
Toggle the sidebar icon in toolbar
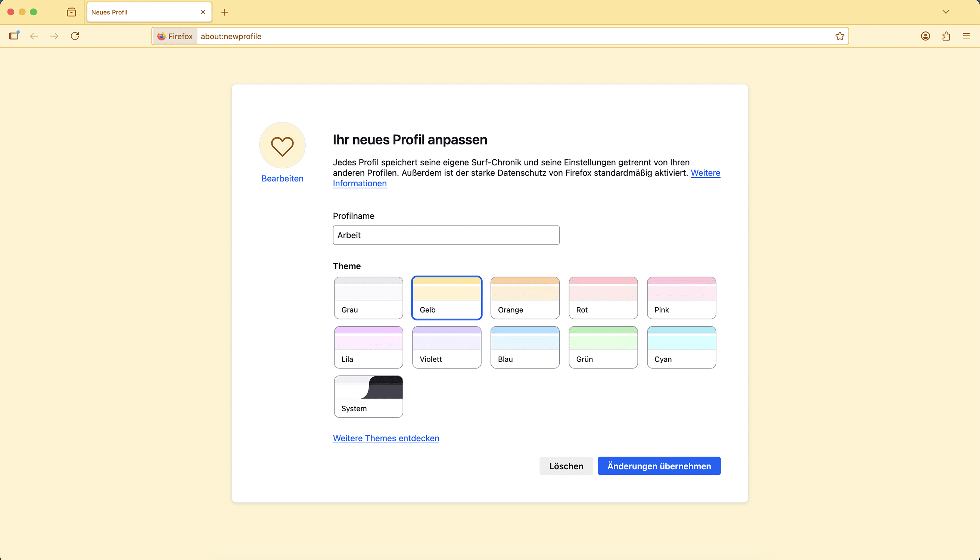[14, 36]
